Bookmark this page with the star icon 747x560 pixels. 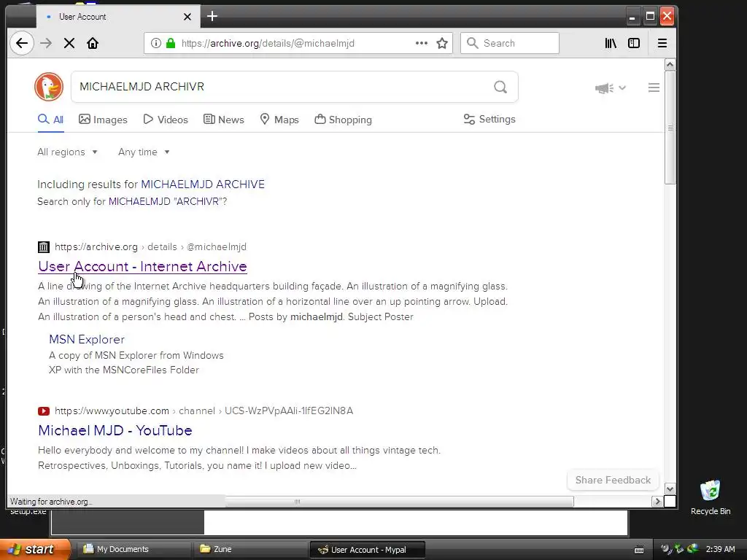click(442, 43)
